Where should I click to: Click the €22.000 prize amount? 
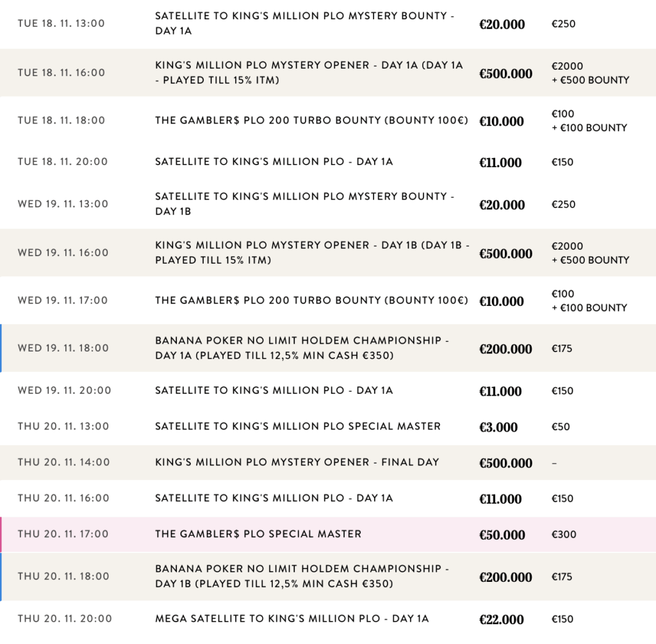[501, 619]
